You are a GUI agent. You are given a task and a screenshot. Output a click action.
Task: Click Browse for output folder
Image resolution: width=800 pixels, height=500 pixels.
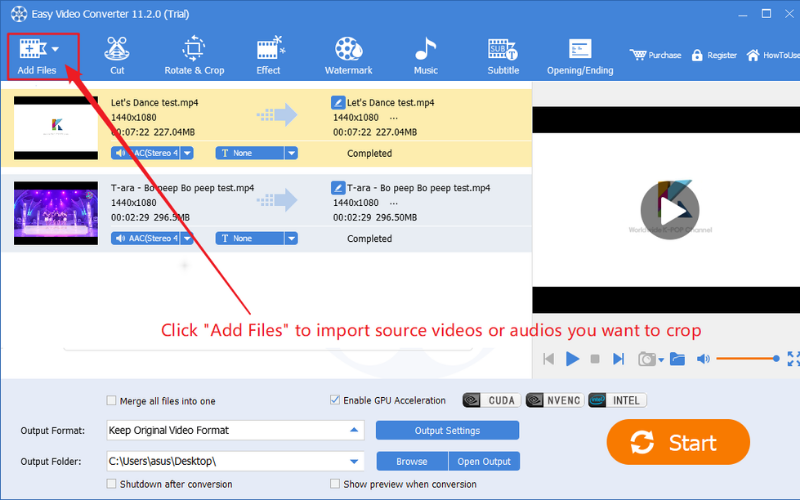click(x=412, y=461)
